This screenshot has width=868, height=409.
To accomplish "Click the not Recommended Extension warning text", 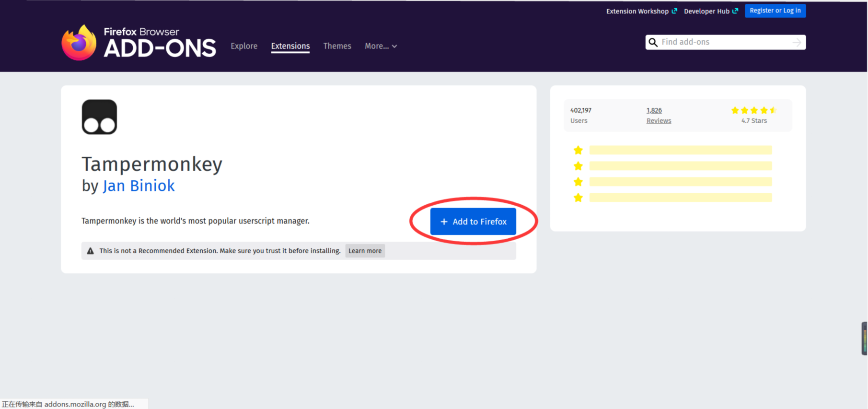I will [x=220, y=251].
